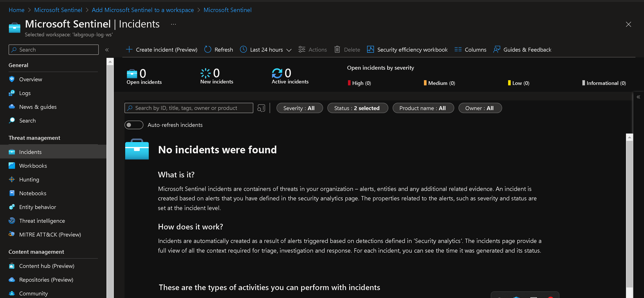The height and width of the screenshot is (298, 644).
Task: Open Content hub Preview section
Action: point(46,266)
